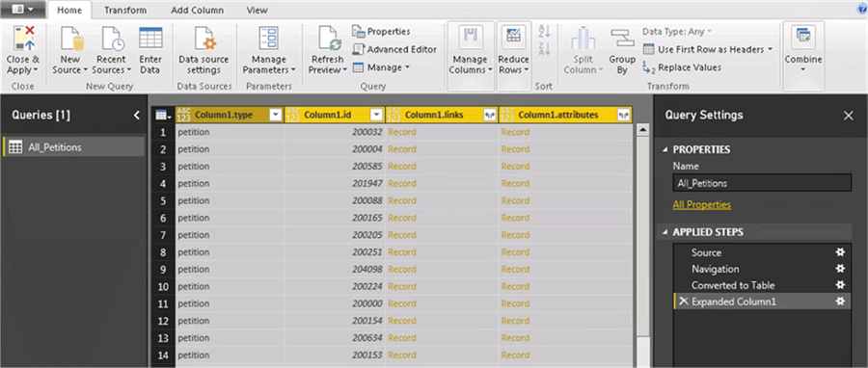Open the help icon

[x=863, y=10]
